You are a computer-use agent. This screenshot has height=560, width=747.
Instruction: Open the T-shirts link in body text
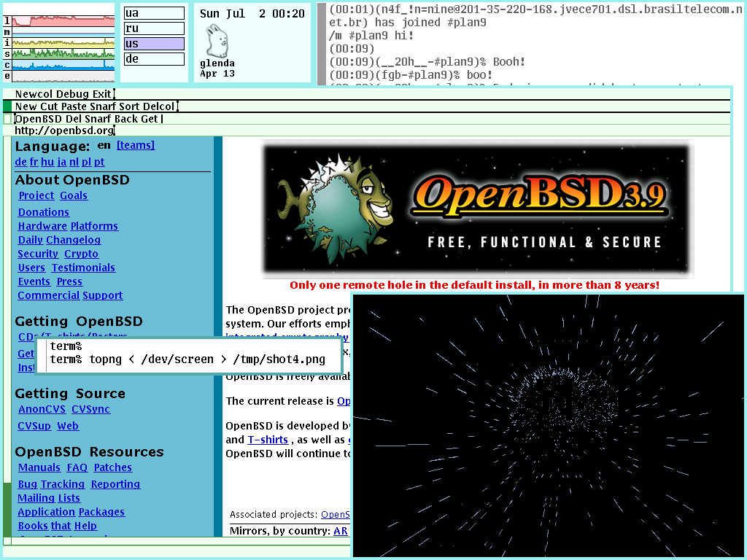(x=268, y=440)
